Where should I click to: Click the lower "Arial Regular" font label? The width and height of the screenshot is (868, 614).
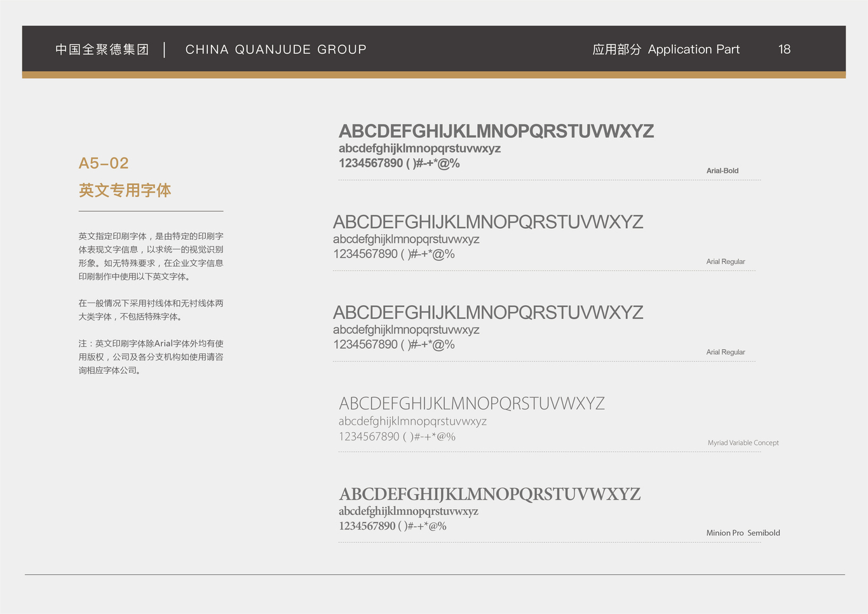click(726, 352)
